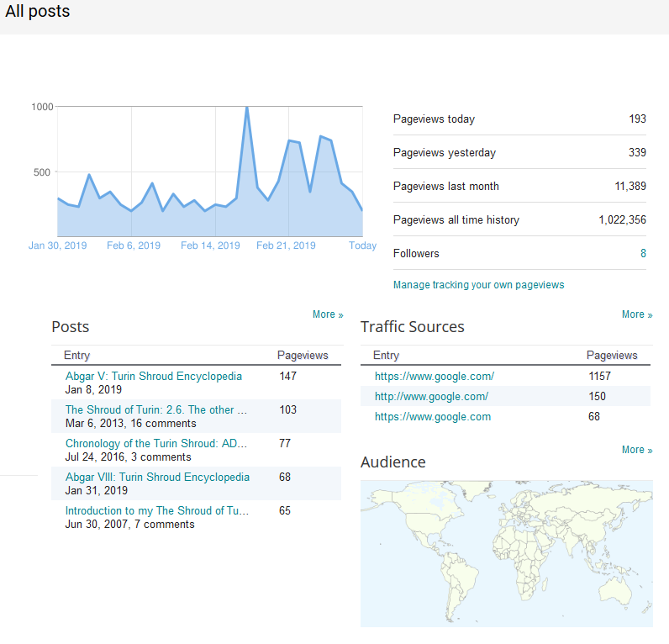
Task: Show more Posts via the More link
Action: (328, 314)
